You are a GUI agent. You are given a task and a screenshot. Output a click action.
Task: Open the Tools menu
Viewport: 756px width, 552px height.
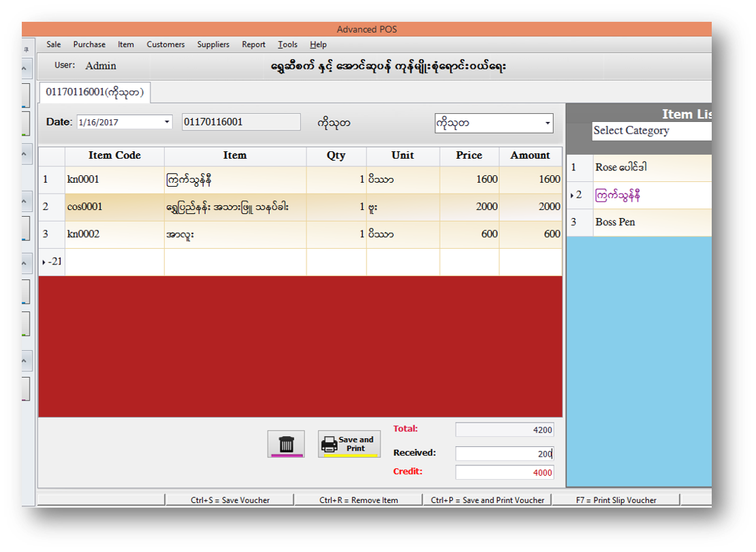(x=287, y=44)
